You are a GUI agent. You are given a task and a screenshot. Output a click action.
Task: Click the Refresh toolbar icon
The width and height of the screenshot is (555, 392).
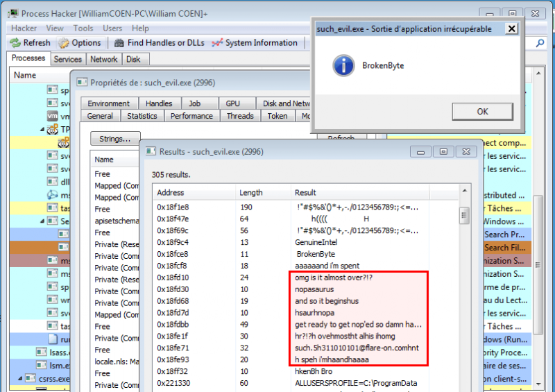click(16, 43)
